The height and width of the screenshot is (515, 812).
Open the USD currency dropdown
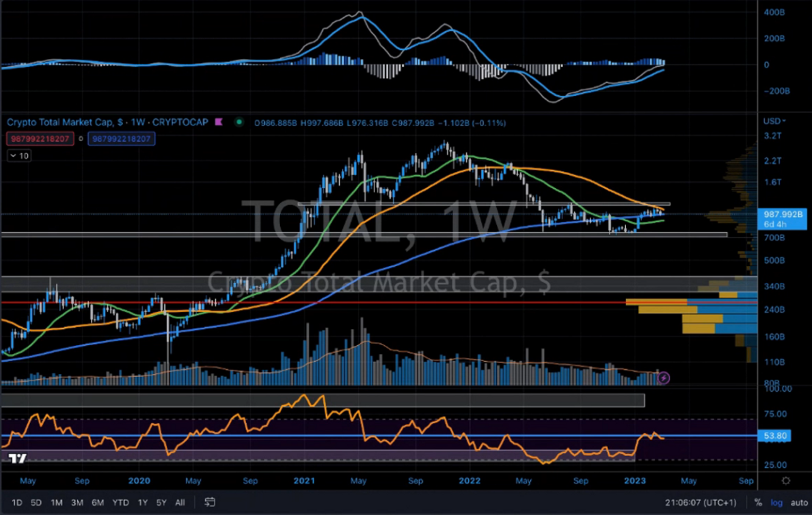[774, 121]
